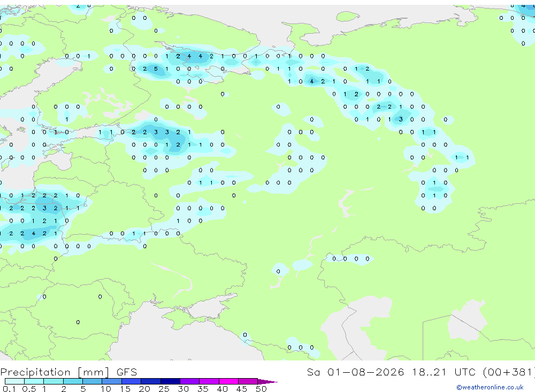Select the legend label "45"
Screen dimensions: 535x392
click(x=242, y=389)
